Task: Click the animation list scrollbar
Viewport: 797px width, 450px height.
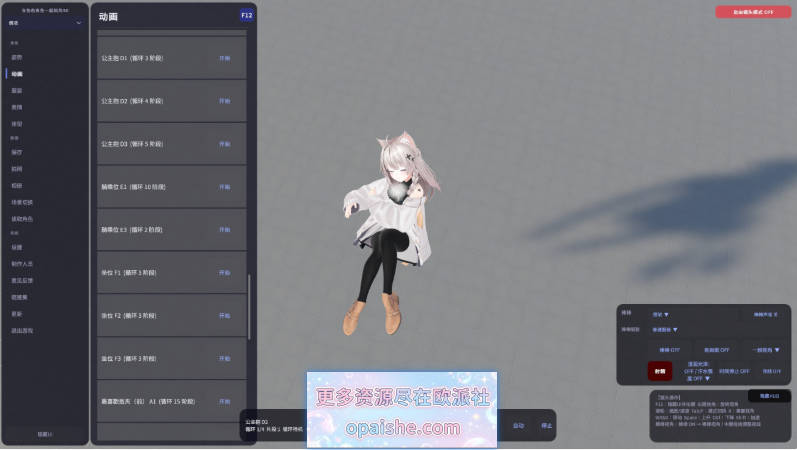Action: [x=249, y=307]
